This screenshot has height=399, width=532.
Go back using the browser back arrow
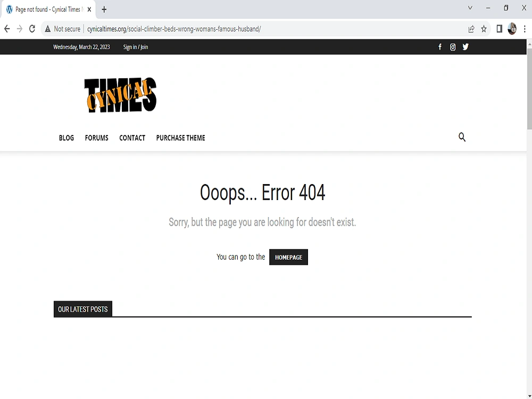[x=7, y=29]
